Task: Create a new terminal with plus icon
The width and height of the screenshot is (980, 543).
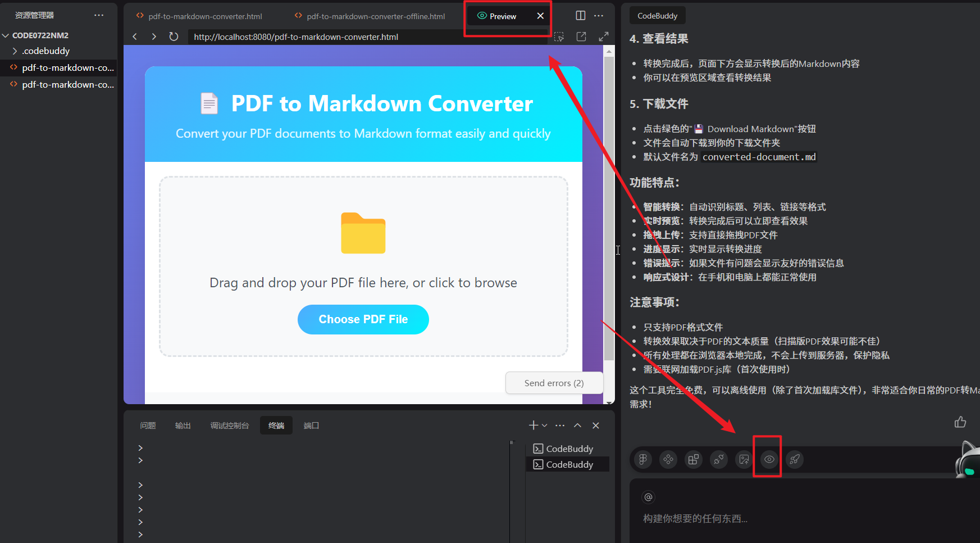Action: click(x=533, y=426)
